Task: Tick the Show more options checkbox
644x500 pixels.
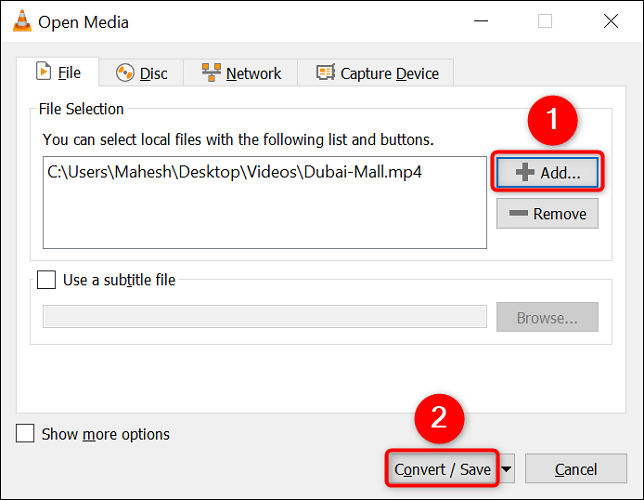Action: coord(26,434)
